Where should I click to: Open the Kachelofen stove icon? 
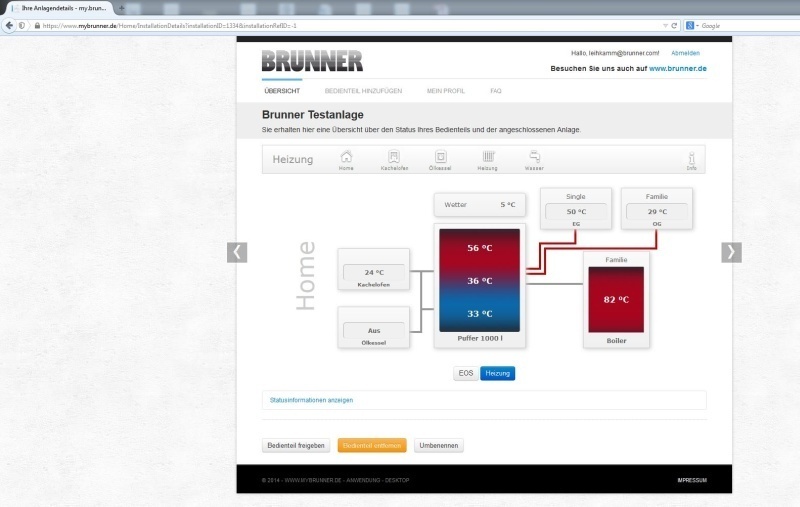[394, 160]
